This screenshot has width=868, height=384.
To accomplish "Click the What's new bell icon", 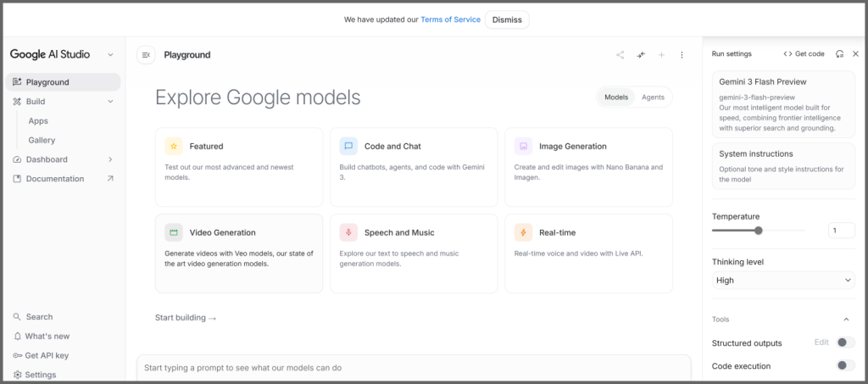I will pos(17,336).
